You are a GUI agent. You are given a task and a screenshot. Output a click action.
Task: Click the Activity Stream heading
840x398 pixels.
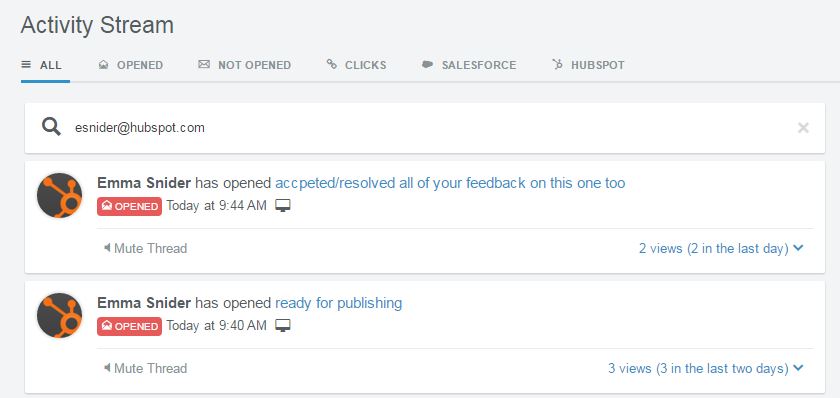[x=97, y=25]
